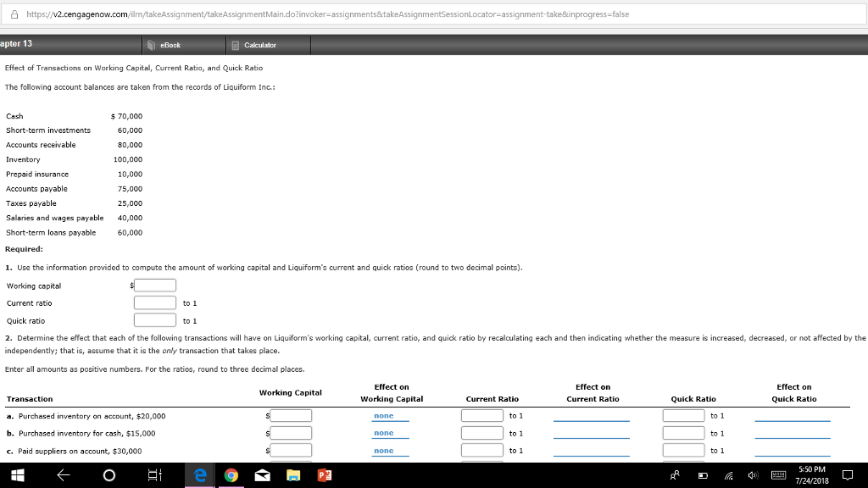Open the current ratio effect dropdown for transaction b
Image resolution: width=868 pixels, height=488 pixels.
coord(593,433)
